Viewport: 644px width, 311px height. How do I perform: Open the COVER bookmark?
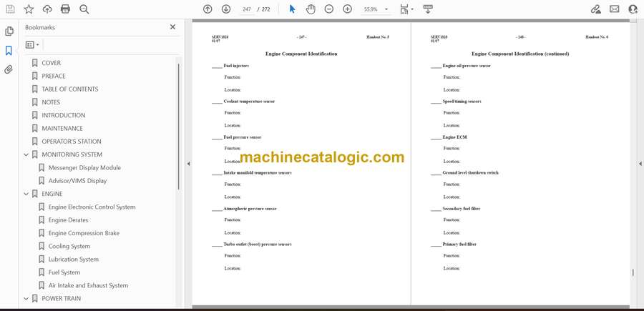pos(51,63)
